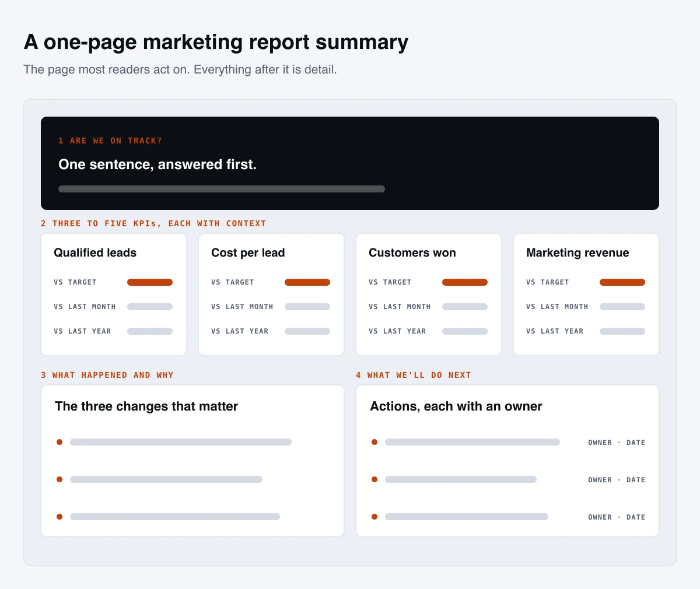700x589 pixels.
Task: Click orange VS TARGET bar in Cost per lead
Action: pos(307,282)
